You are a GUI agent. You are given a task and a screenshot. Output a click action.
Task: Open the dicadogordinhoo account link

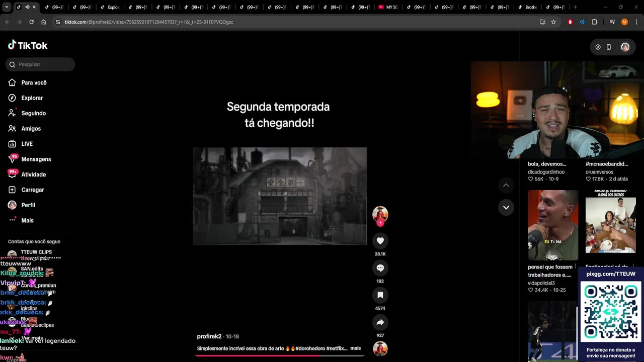[x=546, y=172]
